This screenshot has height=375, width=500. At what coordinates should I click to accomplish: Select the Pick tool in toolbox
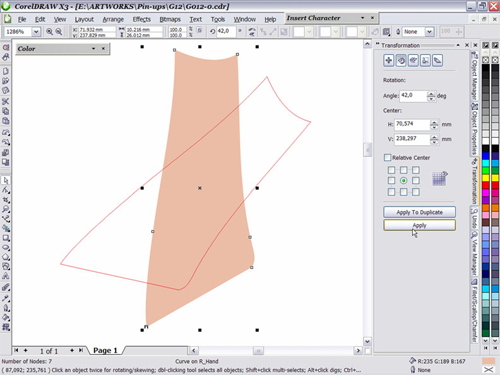[6, 180]
